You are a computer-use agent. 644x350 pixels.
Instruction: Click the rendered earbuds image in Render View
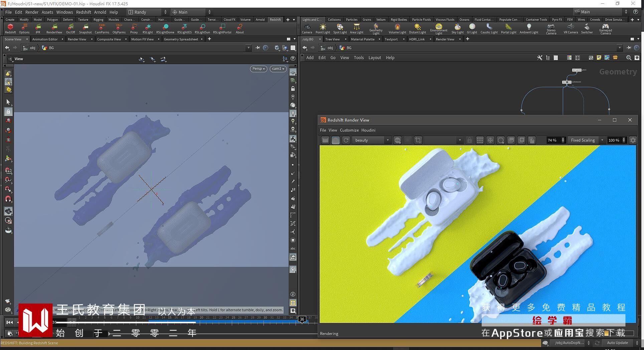[x=478, y=234]
